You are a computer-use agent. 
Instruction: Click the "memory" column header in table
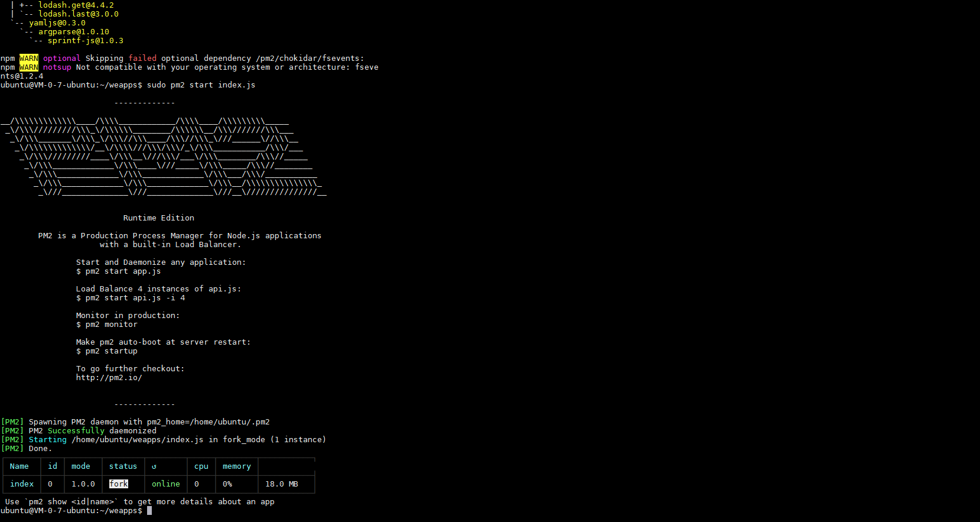pyautogui.click(x=236, y=466)
